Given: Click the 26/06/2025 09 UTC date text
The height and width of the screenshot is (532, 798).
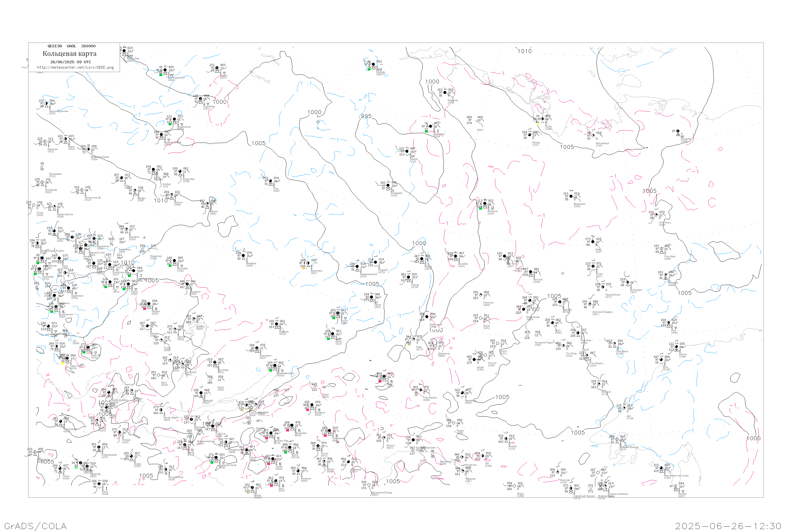Looking at the screenshot, I should tap(70, 62).
